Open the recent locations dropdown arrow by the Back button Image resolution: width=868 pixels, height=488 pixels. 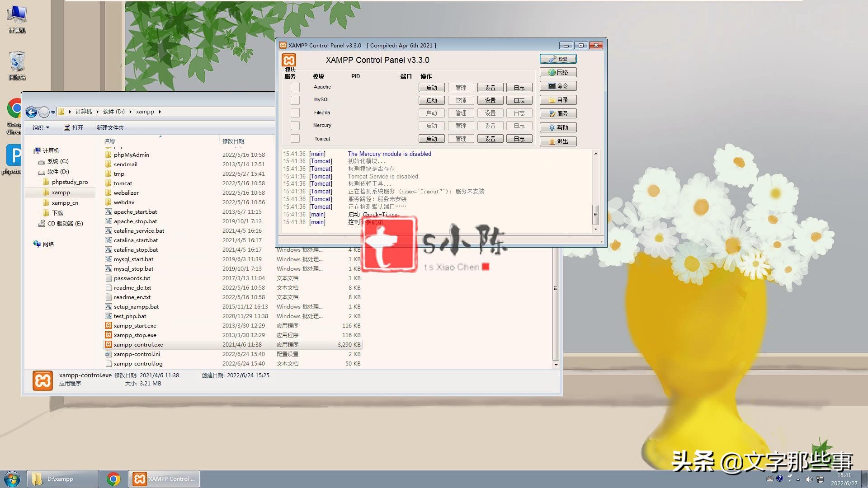tap(53, 112)
